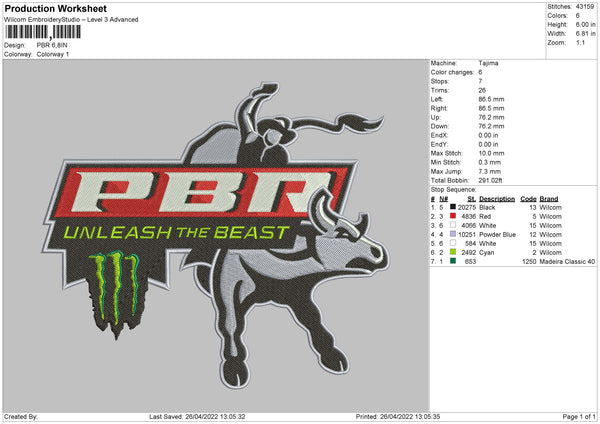
Task: Select the Colorway 1 value
Action: (53, 54)
